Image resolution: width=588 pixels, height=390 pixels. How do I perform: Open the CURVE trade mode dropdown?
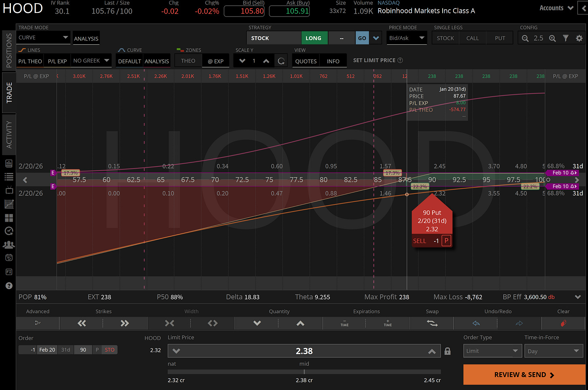click(x=43, y=38)
